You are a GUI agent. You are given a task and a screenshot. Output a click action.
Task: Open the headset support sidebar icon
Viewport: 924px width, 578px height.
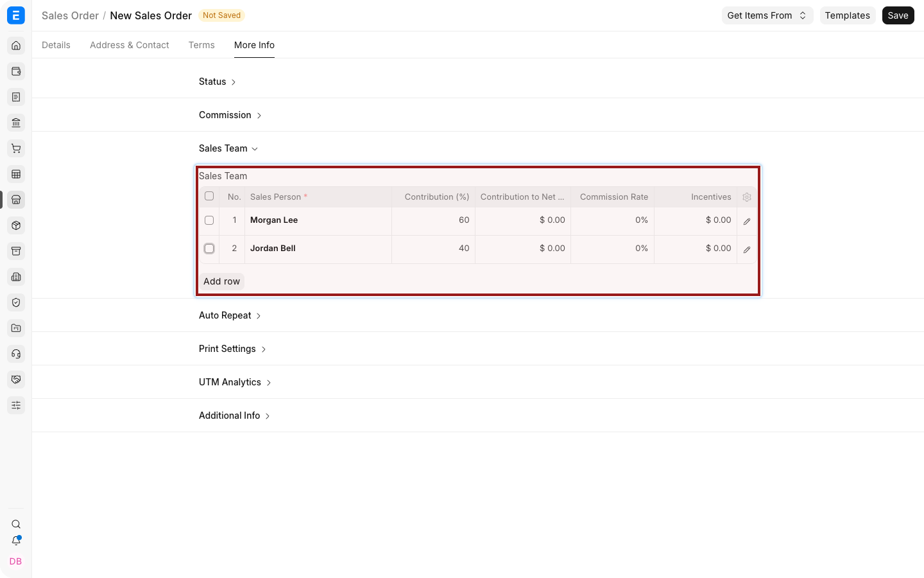coord(16,354)
